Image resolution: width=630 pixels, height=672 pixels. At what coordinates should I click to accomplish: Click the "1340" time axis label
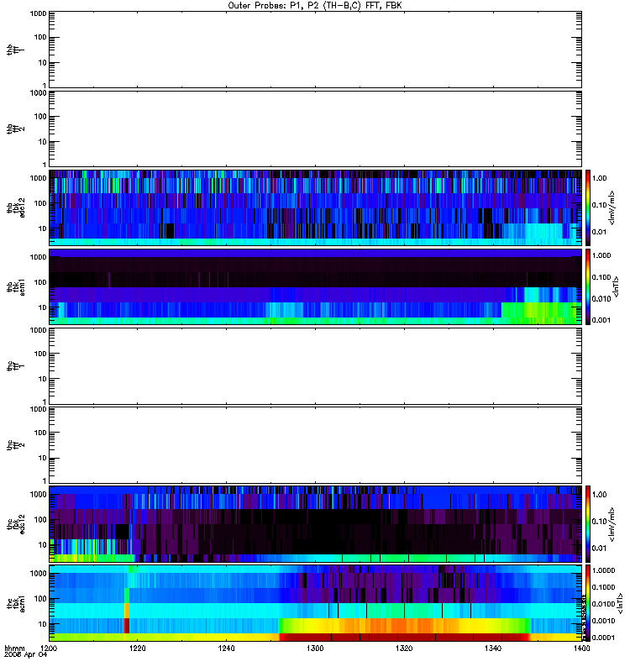click(493, 648)
